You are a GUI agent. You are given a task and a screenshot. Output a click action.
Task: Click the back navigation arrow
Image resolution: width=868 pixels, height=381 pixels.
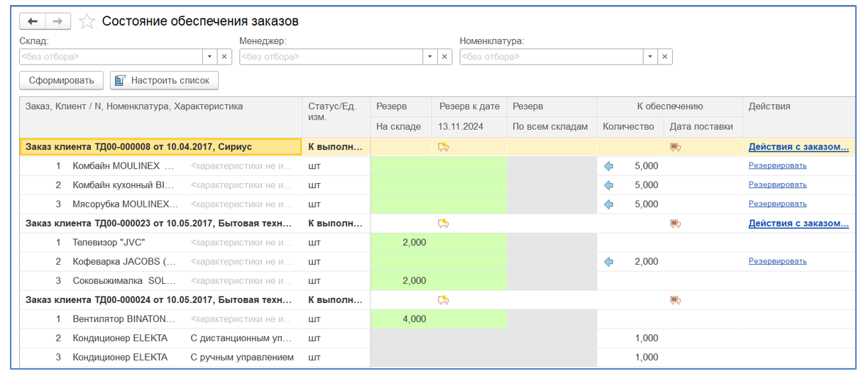[33, 21]
